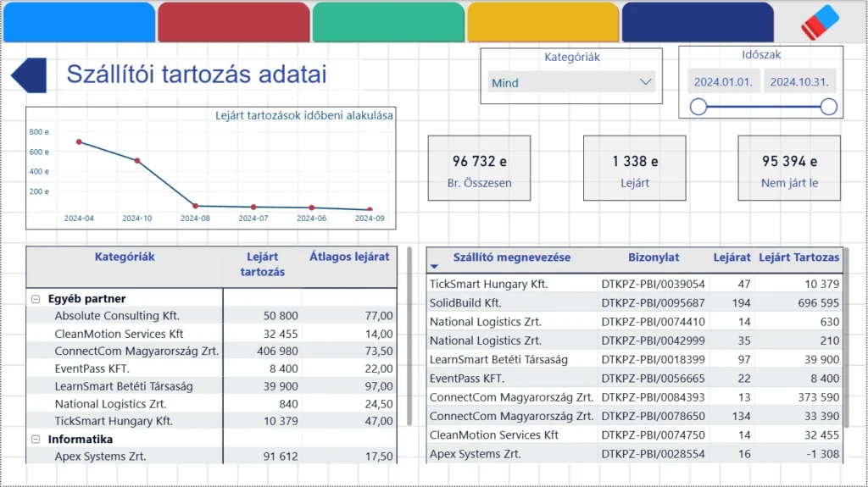The image size is (868, 487).
Task: Click the Br. Összesen card
Action: 479,168
